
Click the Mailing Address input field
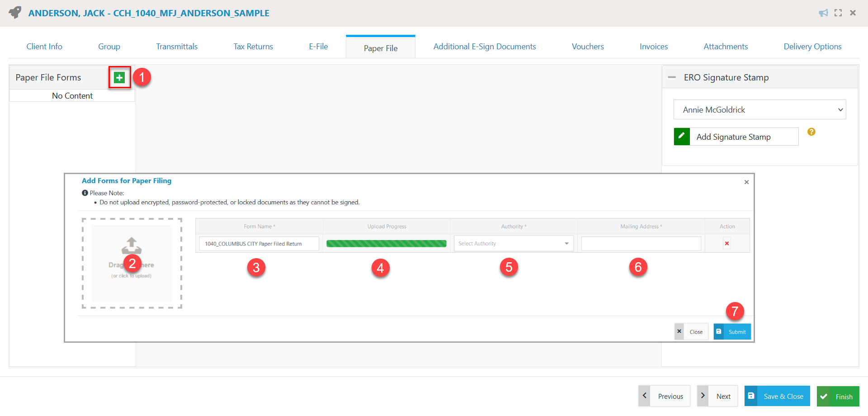641,243
